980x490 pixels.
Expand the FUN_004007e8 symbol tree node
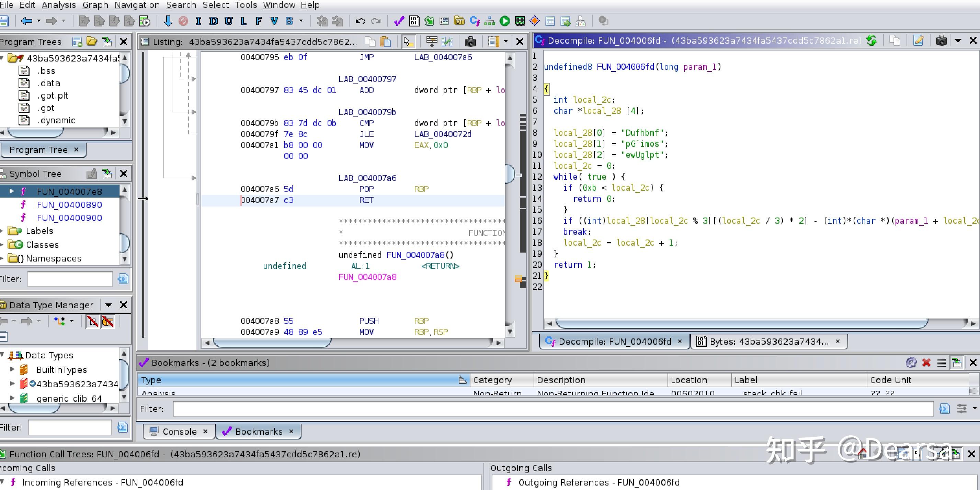(12, 191)
